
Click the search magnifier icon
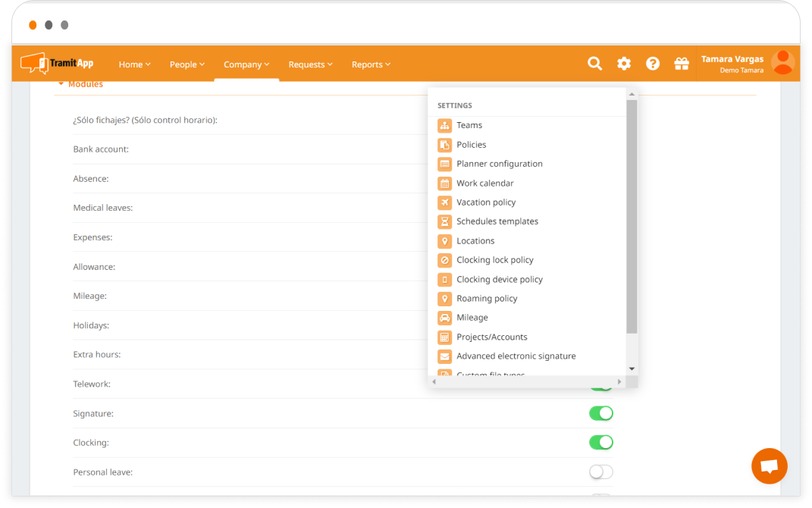(x=594, y=64)
